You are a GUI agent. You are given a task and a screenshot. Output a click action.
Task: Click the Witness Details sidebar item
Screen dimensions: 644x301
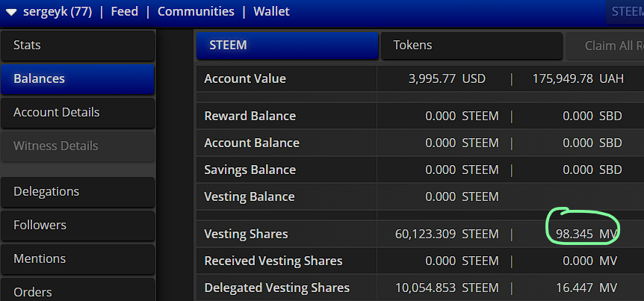(x=78, y=146)
